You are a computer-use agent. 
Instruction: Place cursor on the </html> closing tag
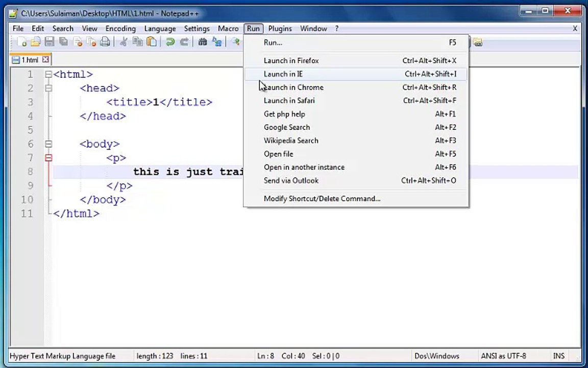click(77, 213)
